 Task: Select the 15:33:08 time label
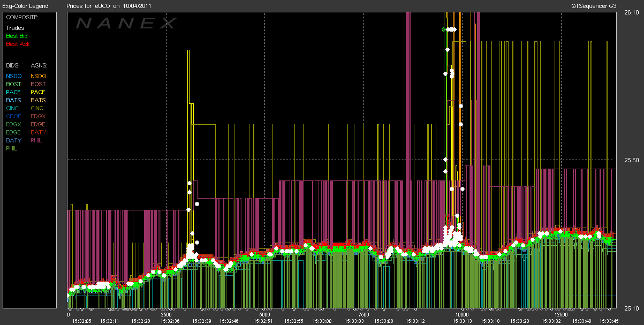point(383,321)
